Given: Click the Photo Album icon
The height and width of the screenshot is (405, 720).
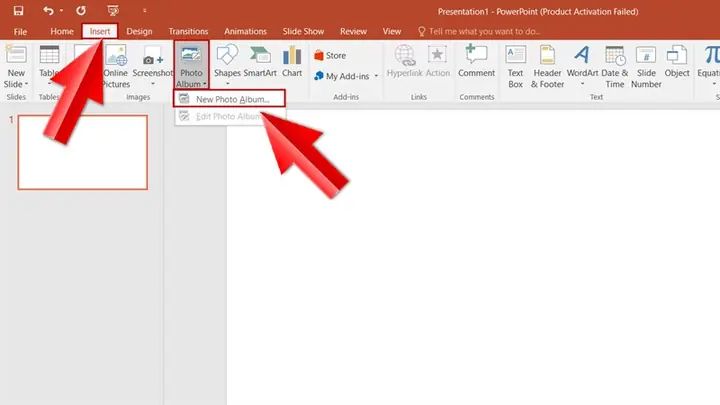Looking at the screenshot, I should tap(191, 55).
